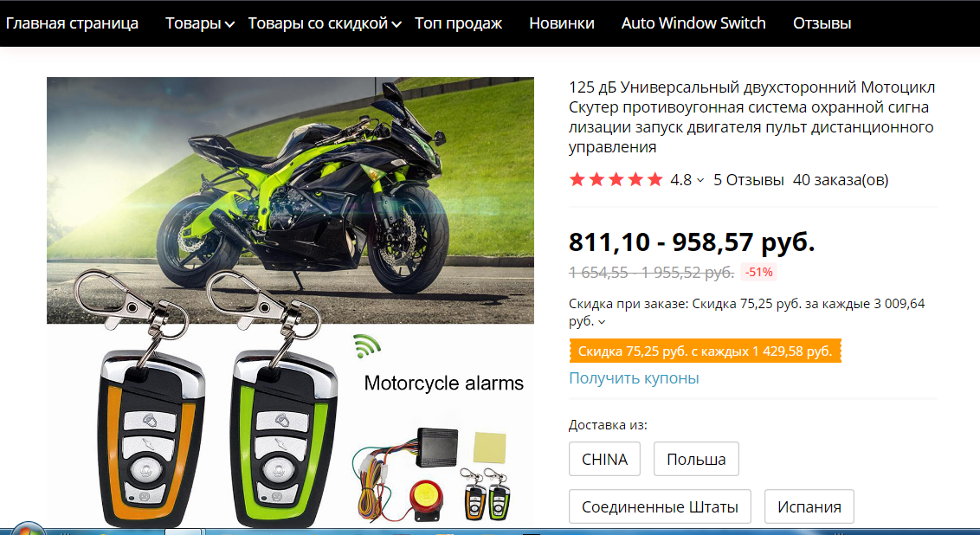Open the 5 Отзывы reviews link
980x535 pixels.
[x=748, y=180]
